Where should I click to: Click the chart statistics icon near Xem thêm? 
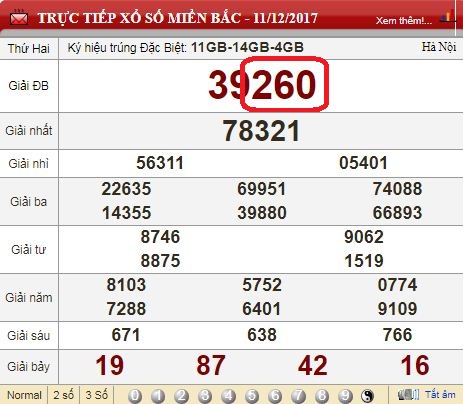(x=447, y=17)
